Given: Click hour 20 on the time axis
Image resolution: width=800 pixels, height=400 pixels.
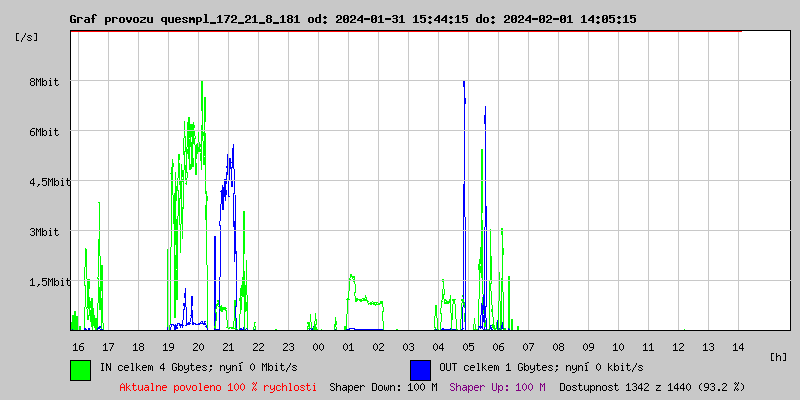Looking at the screenshot, I should click(x=198, y=347).
